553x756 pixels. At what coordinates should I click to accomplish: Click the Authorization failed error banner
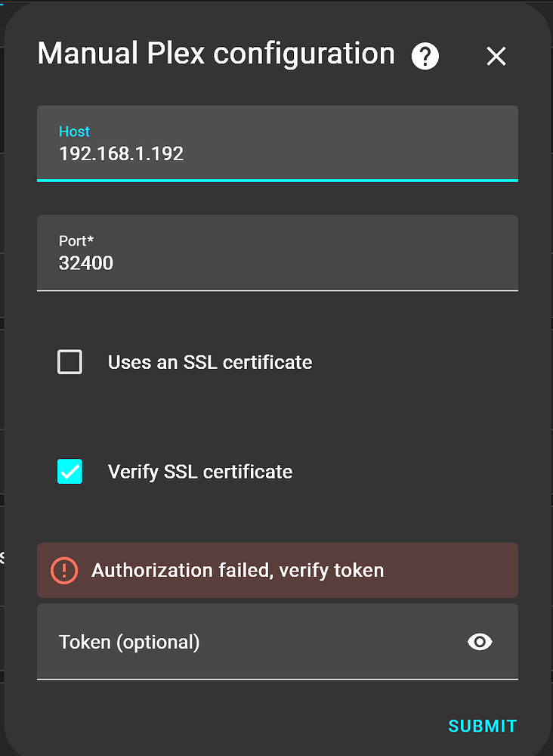(276, 571)
